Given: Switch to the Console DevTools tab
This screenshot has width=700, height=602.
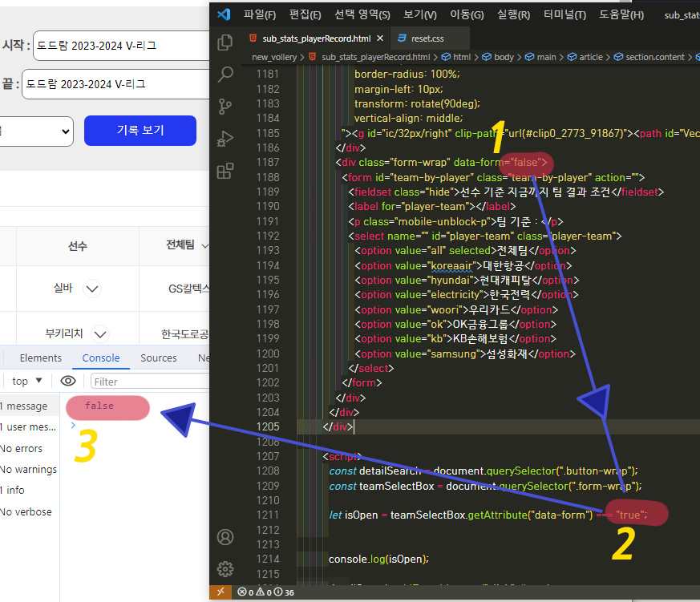Looking at the screenshot, I should click(x=101, y=358).
